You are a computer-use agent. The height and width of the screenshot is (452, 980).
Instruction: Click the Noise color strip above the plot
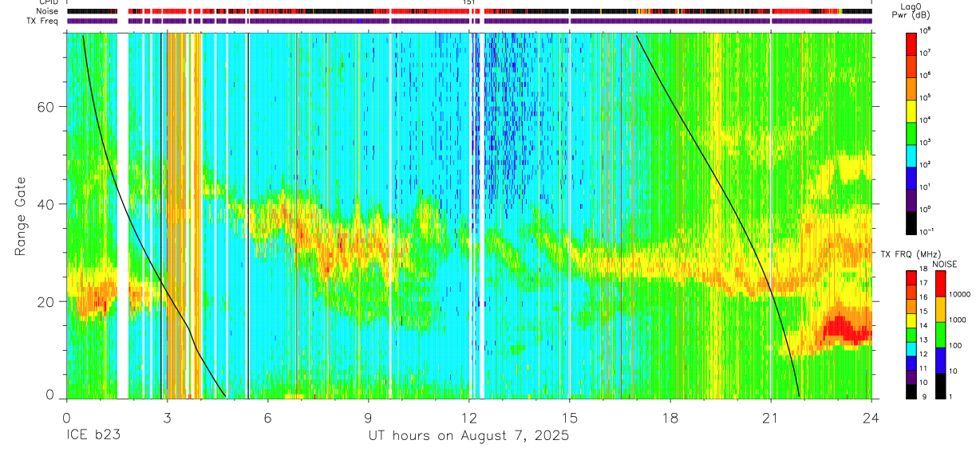click(x=469, y=11)
